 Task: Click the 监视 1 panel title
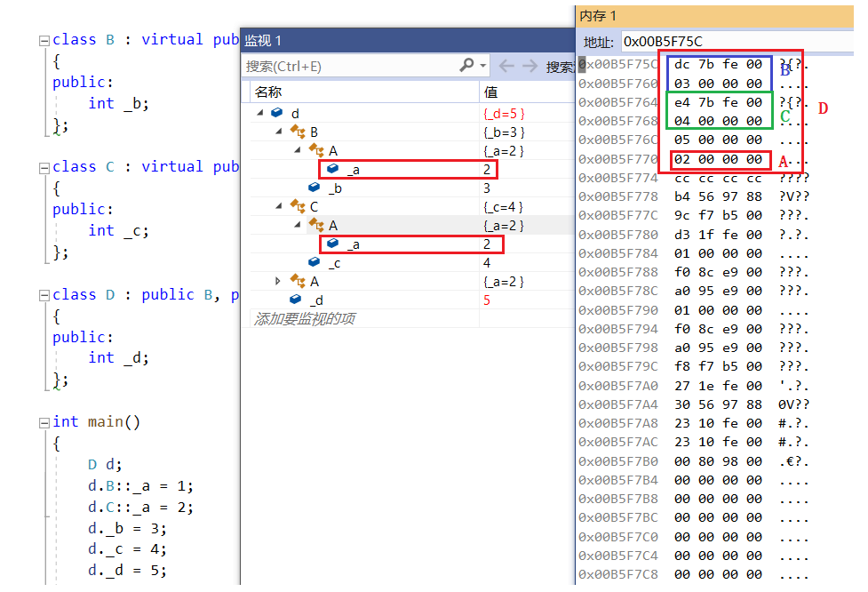click(x=263, y=40)
